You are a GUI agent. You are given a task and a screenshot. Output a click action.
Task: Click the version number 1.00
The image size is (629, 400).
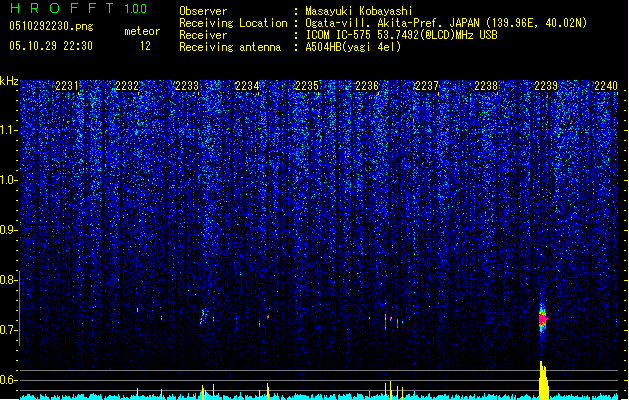136,9
